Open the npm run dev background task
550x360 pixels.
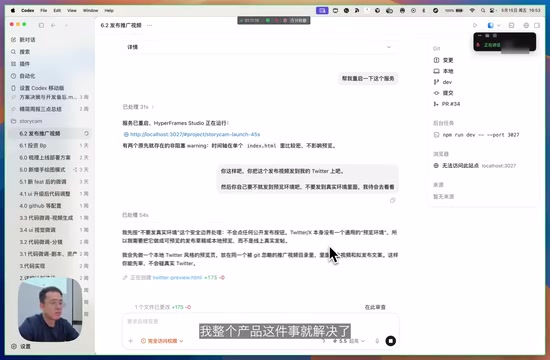(x=477, y=135)
